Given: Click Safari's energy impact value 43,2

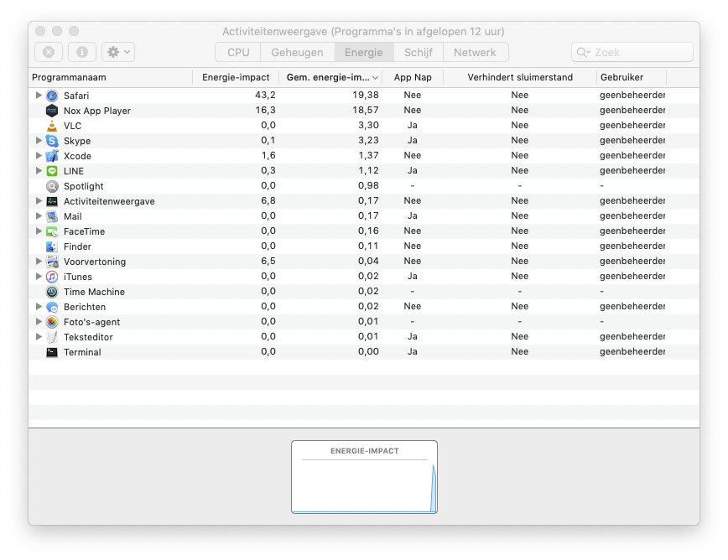Looking at the screenshot, I should [x=265, y=95].
